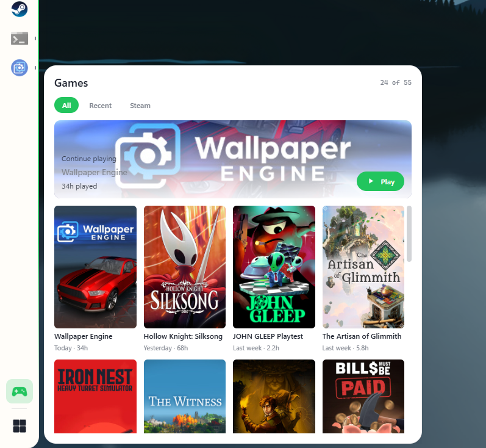
Task: Open JOHN GLEEP Playtest cover
Action: click(274, 267)
